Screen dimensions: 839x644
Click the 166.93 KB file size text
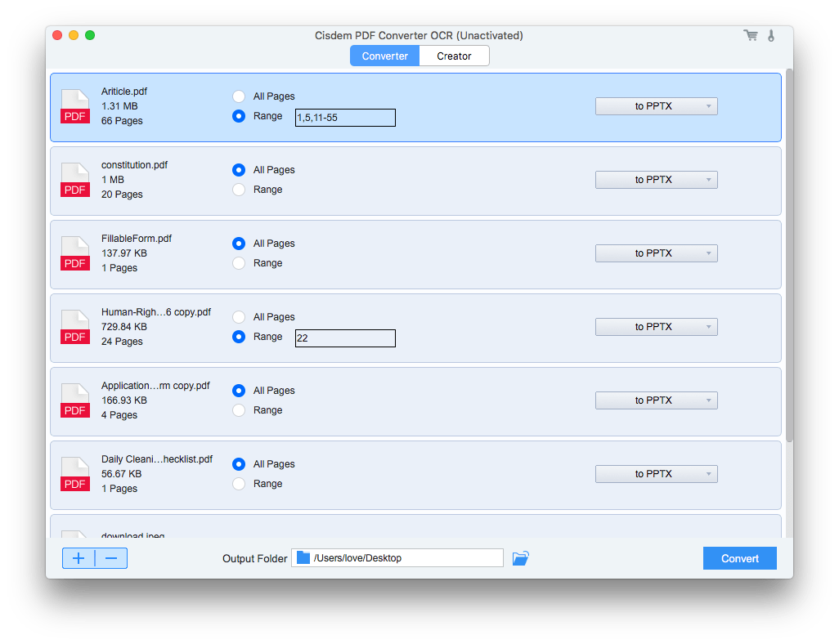tap(124, 400)
